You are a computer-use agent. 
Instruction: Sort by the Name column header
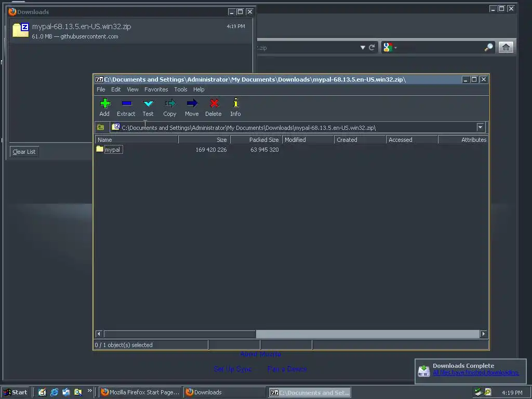click(137, 140)
